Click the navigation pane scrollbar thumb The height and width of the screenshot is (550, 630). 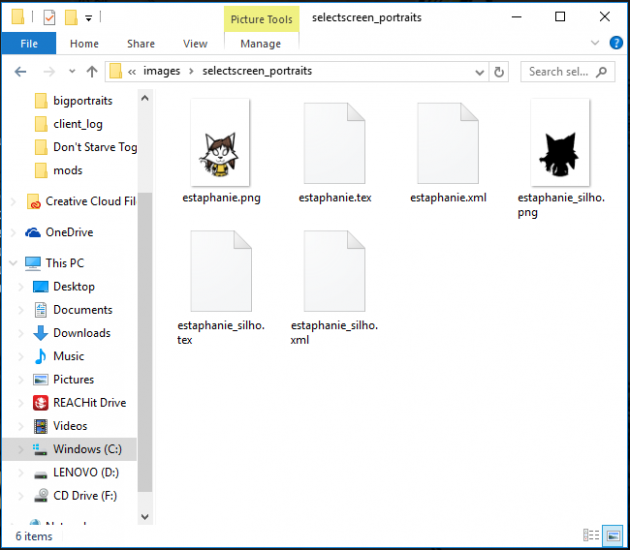click(145, 342)
